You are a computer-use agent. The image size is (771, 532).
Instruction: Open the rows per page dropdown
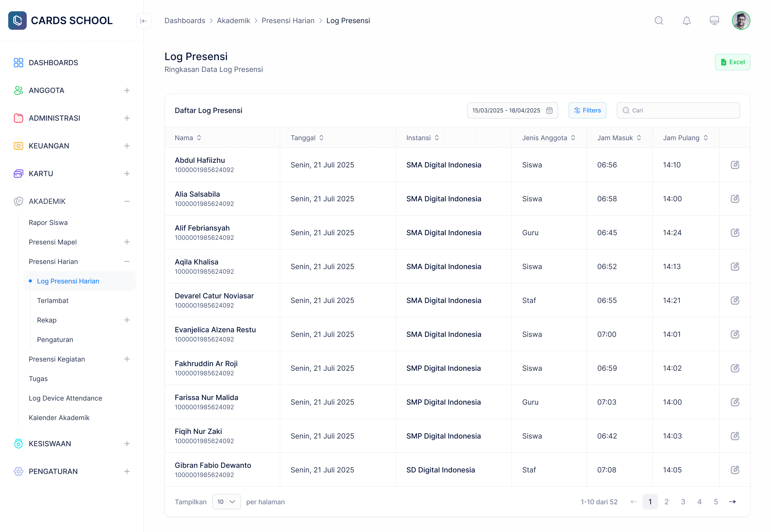click(x=226, y=502)
